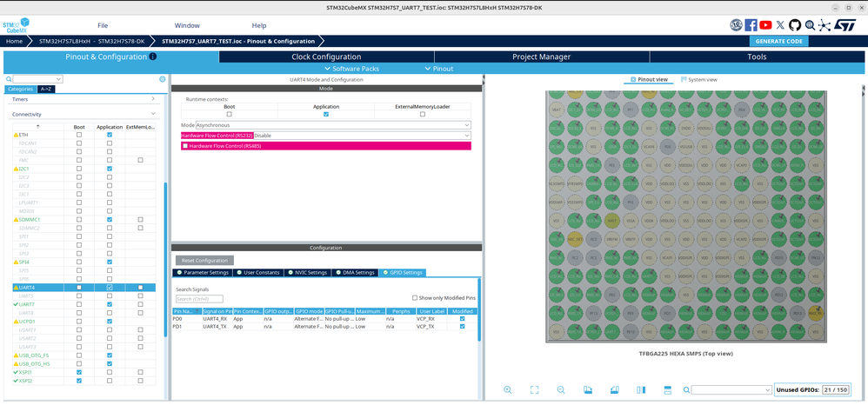Screen dimensions: 868x405
Task: Click the Reset Configuration button
Action: [204, 260]
